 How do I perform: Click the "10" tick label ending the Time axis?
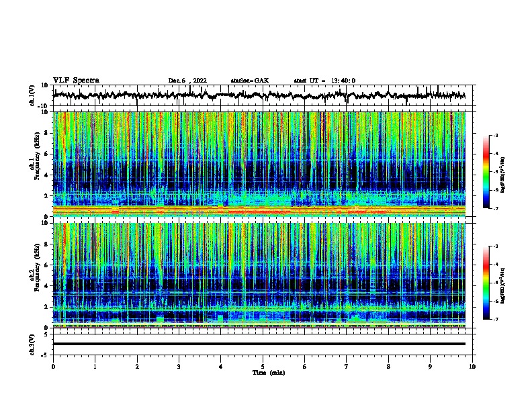click(x=472, y=367)
